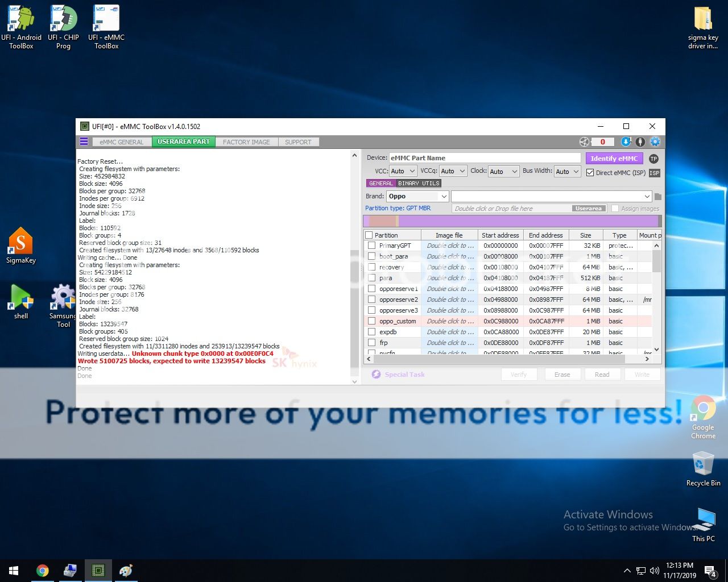
Task: Open the VCCq voltage dropdown
Action: [453, 171]
